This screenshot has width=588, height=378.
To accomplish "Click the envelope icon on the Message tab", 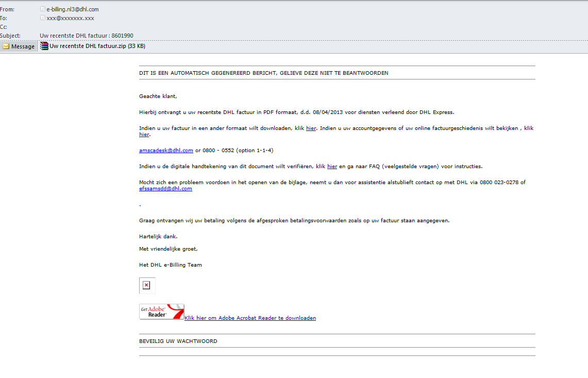I will point(6,46).
